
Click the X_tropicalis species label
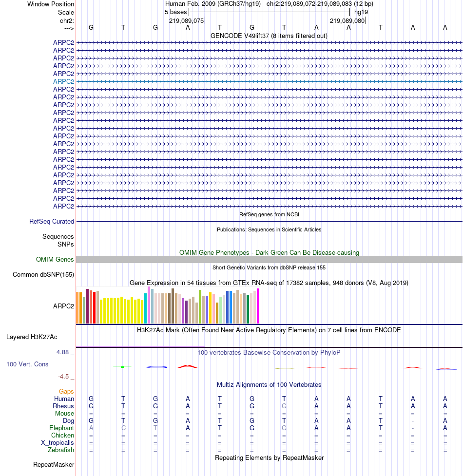click(58, 442)
